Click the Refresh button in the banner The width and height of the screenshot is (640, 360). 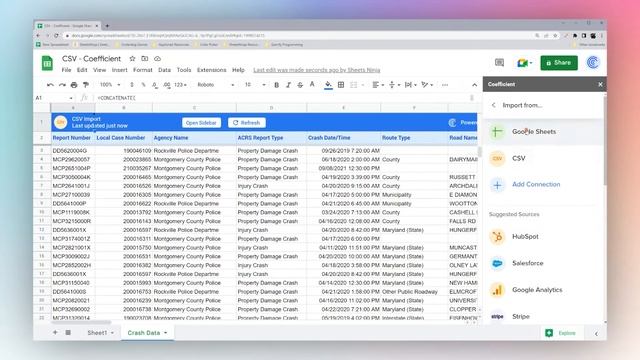pyautogui.click(x=247, y=123)
